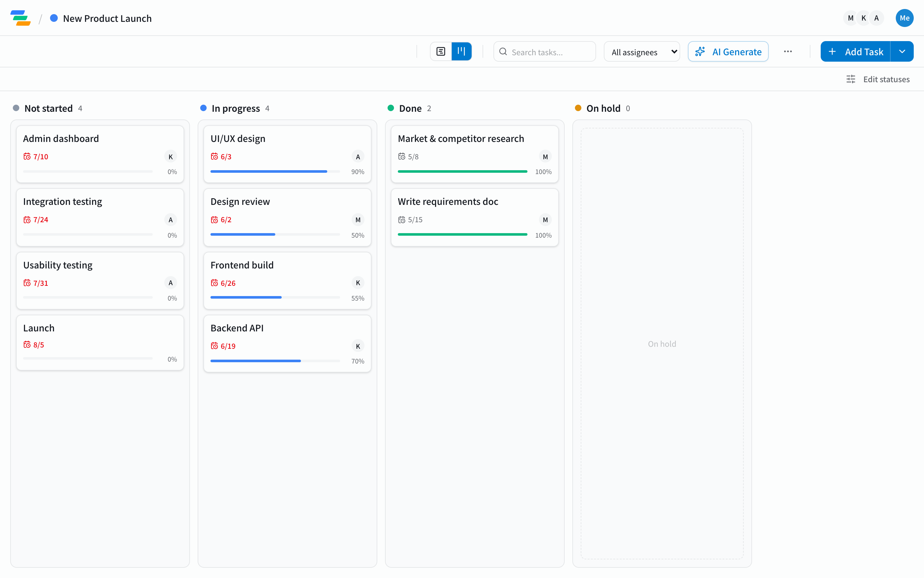The width and height of the screenshot is (924, 578).
Task: Click the due date icon on UI/UX design
Action: (215, 156)
